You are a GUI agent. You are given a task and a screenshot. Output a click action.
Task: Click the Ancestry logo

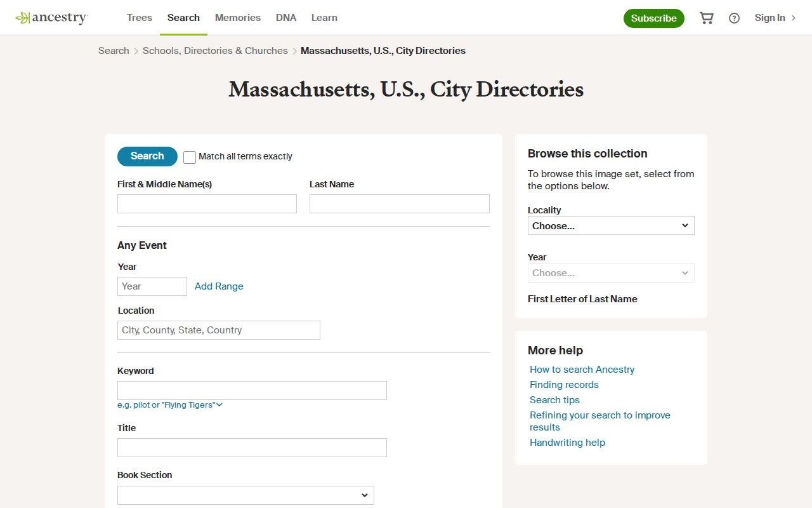51,18
